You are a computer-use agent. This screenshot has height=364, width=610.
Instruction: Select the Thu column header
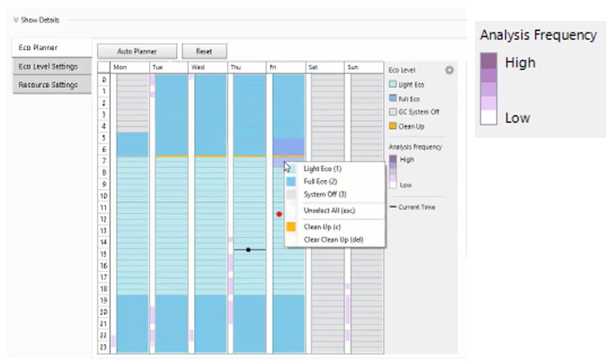(247, 67)
